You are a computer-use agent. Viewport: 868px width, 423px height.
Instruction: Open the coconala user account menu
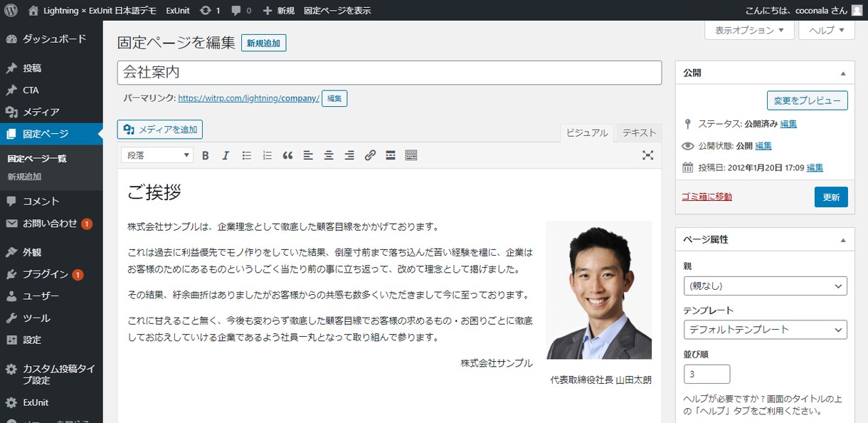(x=803, y=11)
